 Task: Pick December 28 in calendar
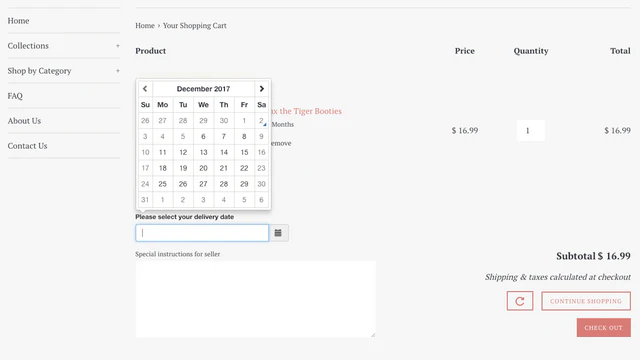(x=224, y=184)
